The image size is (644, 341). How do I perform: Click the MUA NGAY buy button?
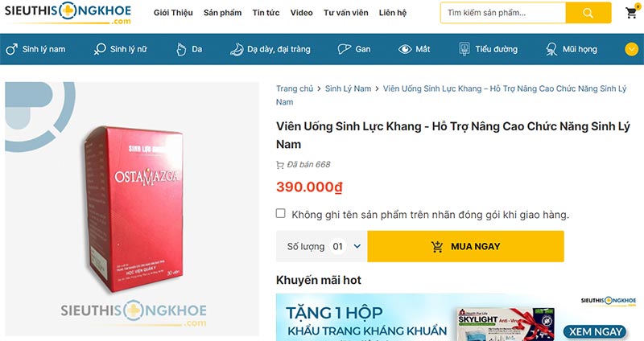[x=465, y=246]
